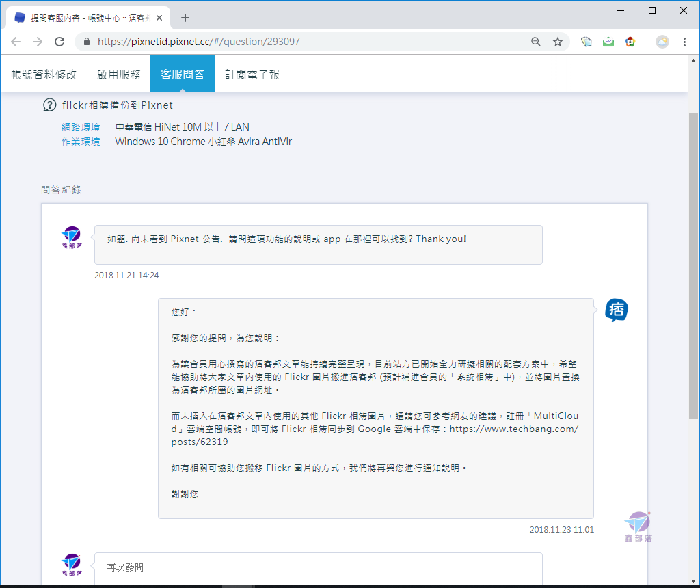Close the Chrome window

click(683, 10)
